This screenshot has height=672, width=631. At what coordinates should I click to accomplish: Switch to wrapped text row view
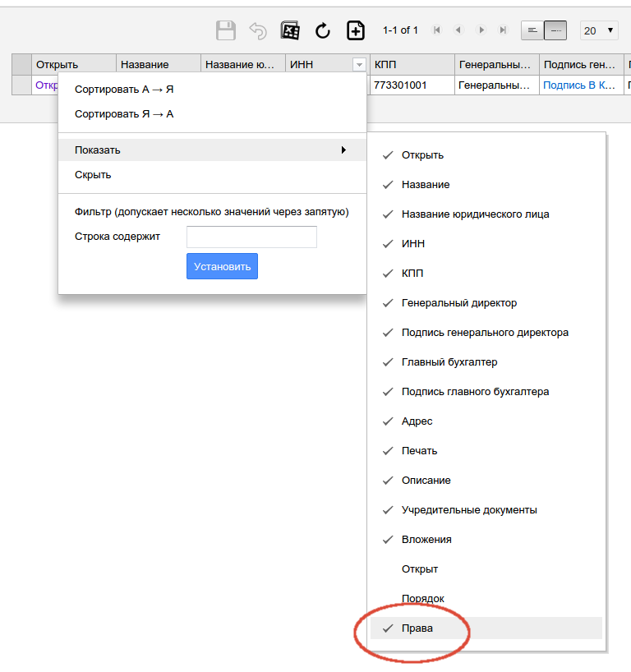[x=532, y=30]
